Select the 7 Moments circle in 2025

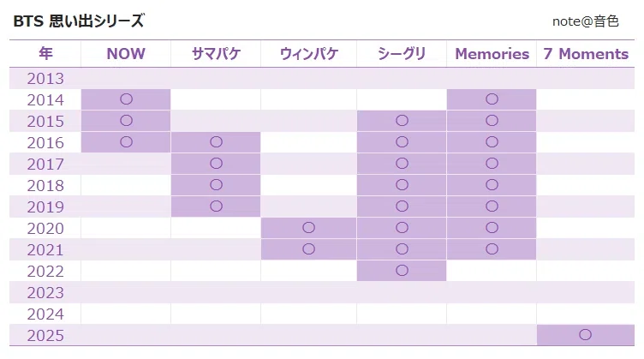(585, 335)
